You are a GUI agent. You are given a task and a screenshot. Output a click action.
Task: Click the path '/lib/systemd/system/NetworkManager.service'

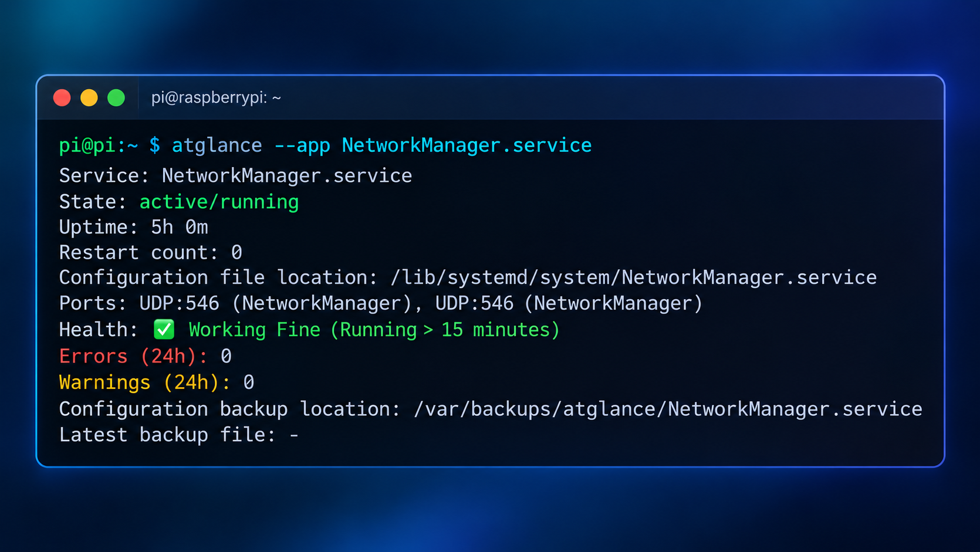[x=634, y=277]
